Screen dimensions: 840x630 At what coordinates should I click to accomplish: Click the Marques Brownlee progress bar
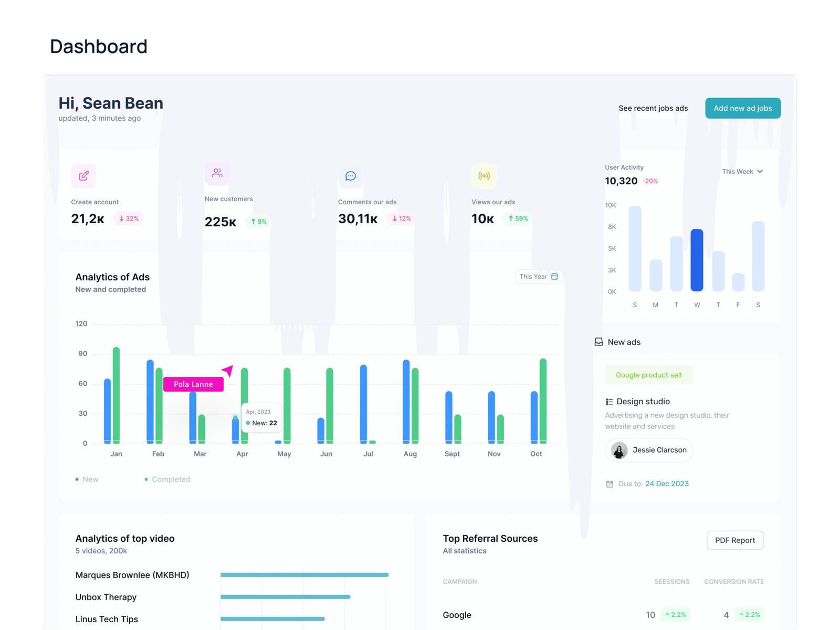click(x=304, y=575)
